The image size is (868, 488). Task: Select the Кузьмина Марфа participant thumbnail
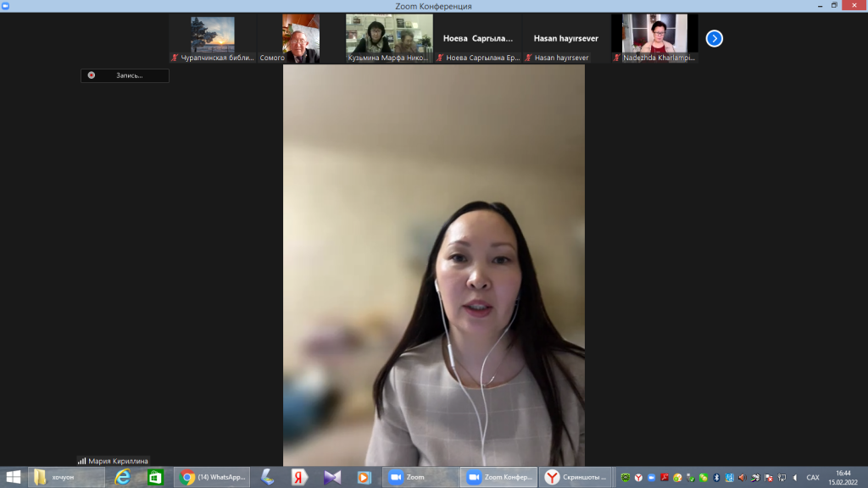[x=389, y=38]
